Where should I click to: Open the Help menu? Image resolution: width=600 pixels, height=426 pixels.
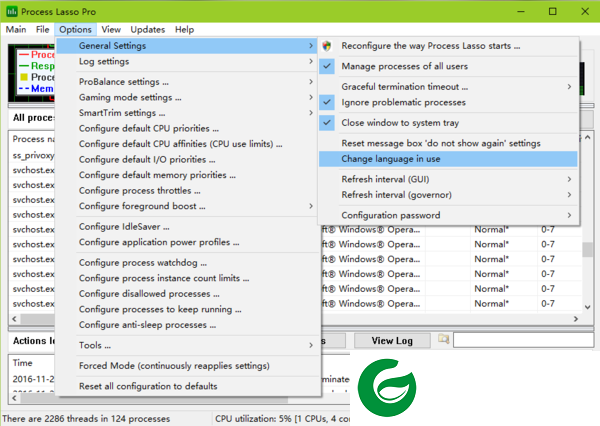click(184, 29)
